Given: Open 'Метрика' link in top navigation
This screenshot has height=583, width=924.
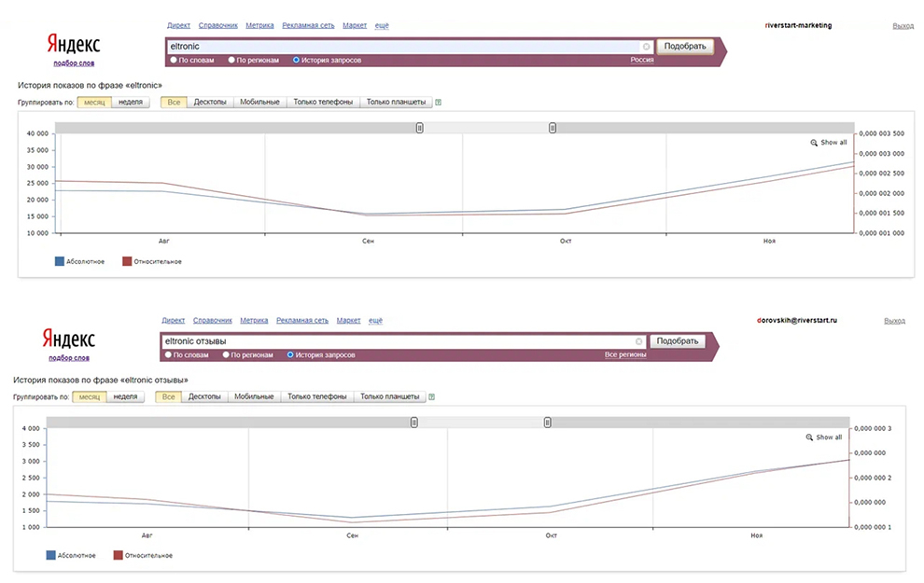Looking at the screenshot, I should pos(259,25).
